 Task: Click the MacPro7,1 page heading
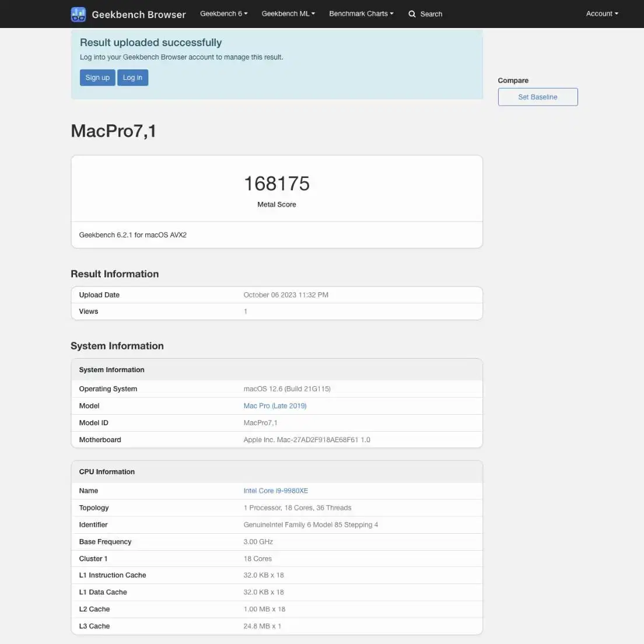[113, 131]
